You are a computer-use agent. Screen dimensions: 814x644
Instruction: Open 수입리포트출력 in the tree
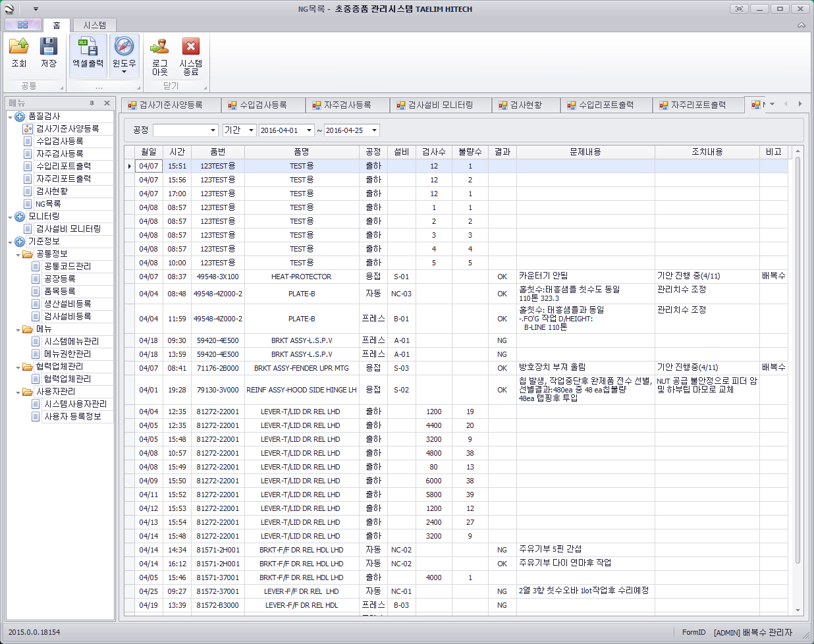[63, 167]
